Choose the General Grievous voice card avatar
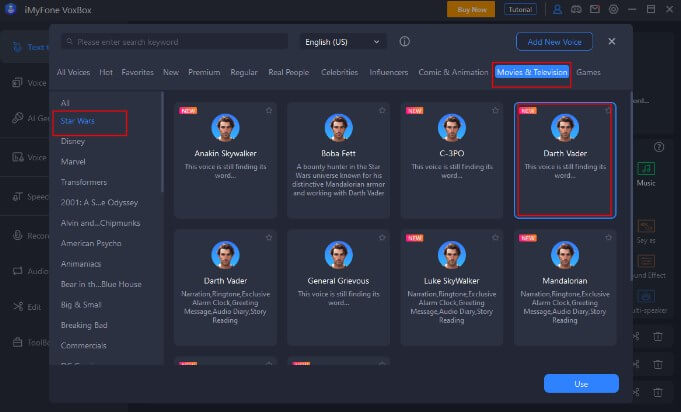This screenshot has width=681, height=412. tap(338, 255)
